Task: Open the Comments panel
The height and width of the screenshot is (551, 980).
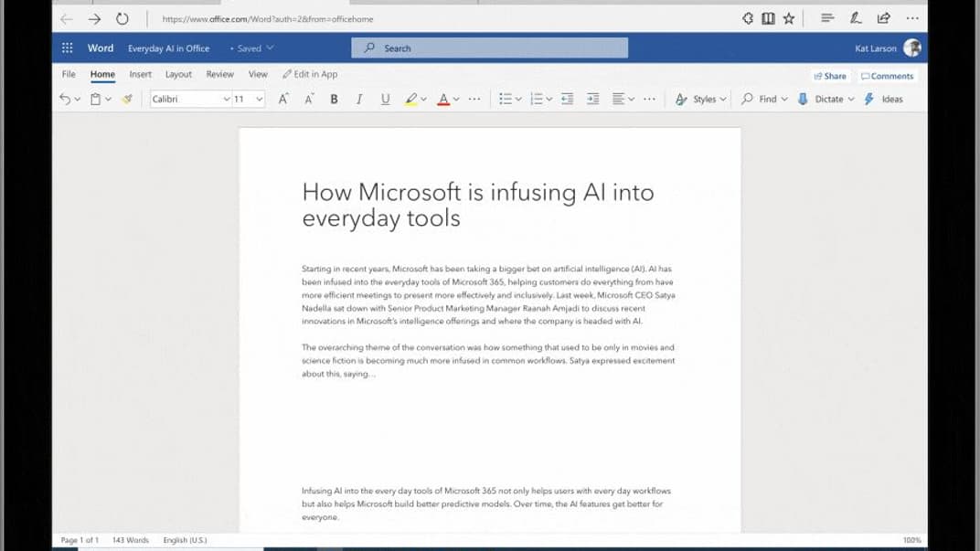Action: 886,76
